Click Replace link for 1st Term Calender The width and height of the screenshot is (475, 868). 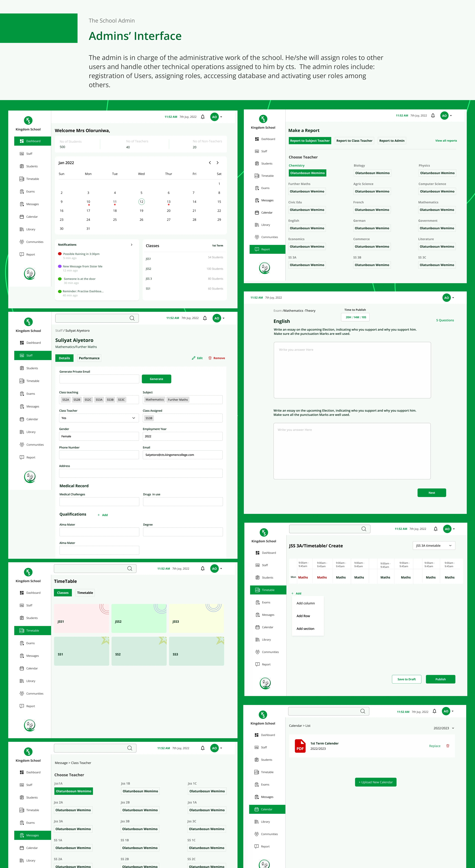(x=435, y=746)
